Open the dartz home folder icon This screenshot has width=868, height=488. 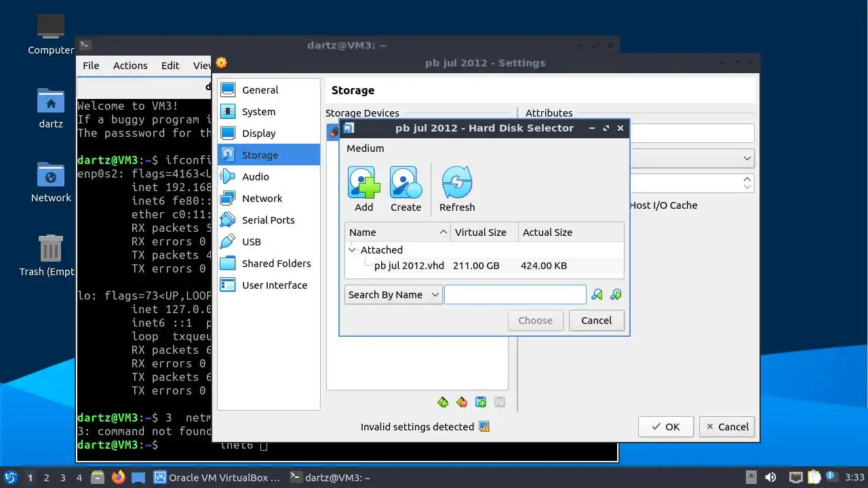pyautogui.click(x=51, y=108)
